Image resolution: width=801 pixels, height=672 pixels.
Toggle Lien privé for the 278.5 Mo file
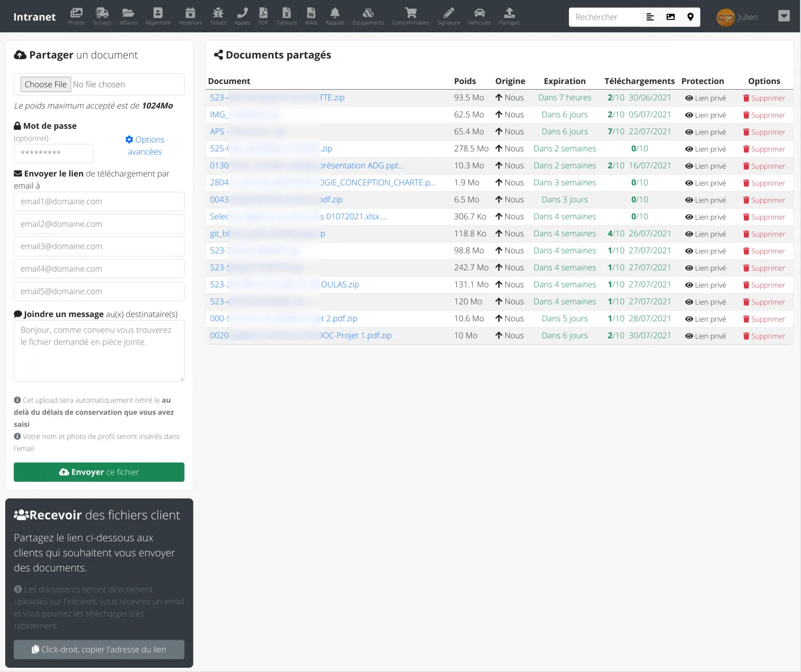tap(706, 149)
